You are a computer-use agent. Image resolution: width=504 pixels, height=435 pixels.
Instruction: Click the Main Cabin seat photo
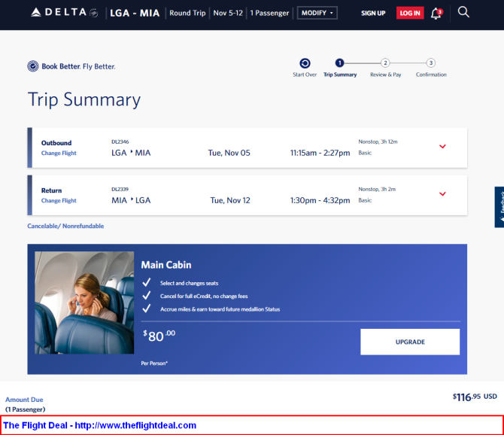tap(84, 303)
